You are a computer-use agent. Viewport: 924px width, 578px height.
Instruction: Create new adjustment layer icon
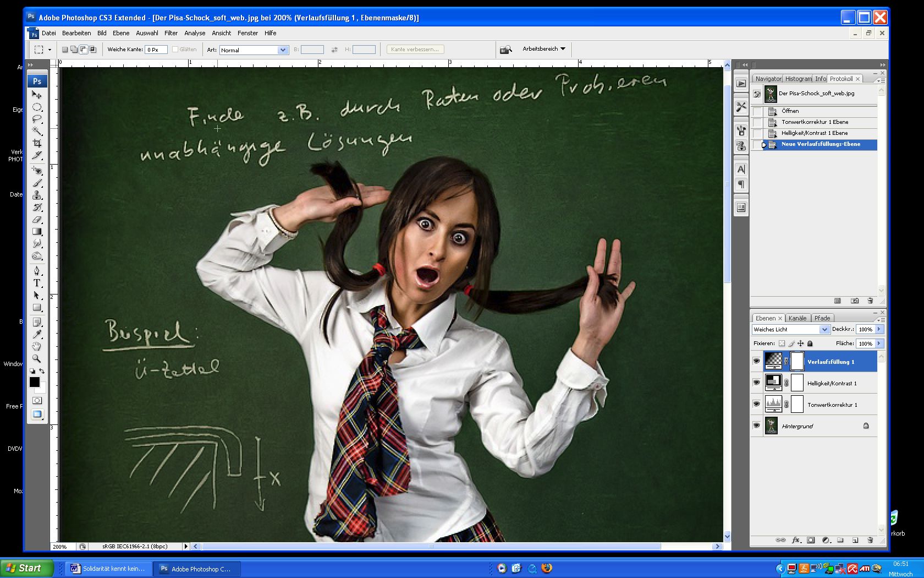tap(826, 540)
